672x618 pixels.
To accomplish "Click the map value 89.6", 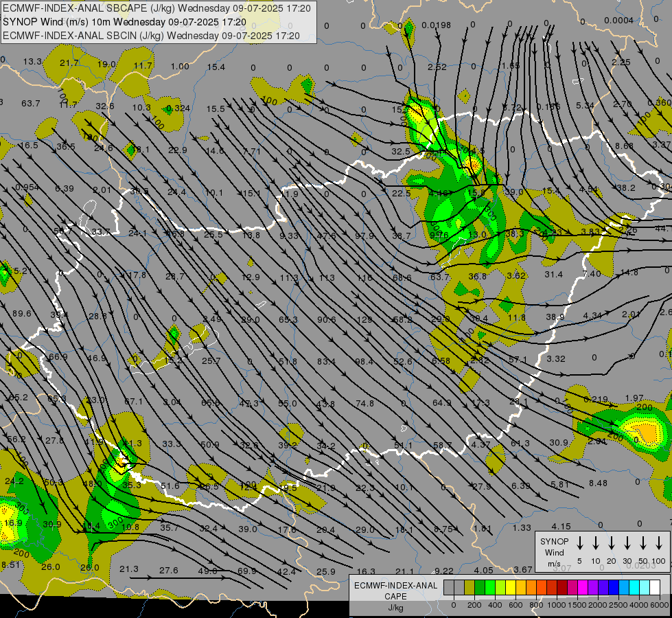I will coord(22,314).
